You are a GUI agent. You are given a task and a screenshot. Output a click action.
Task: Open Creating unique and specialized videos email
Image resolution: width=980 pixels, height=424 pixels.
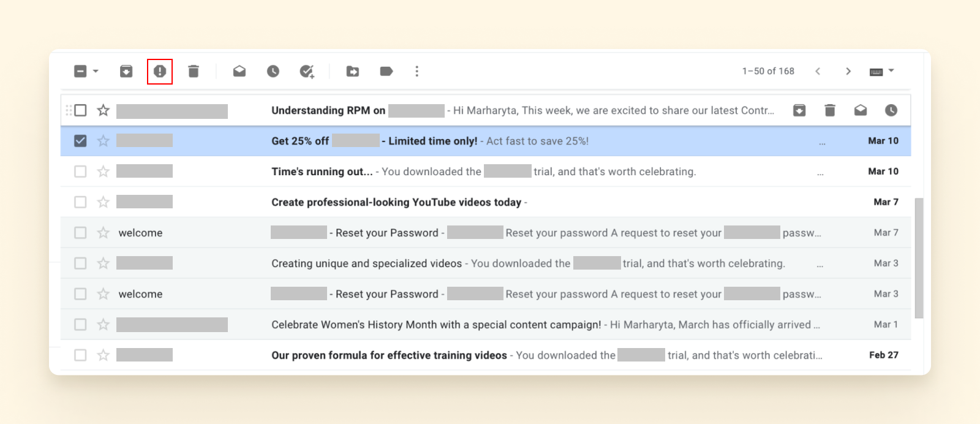(486, 263)
